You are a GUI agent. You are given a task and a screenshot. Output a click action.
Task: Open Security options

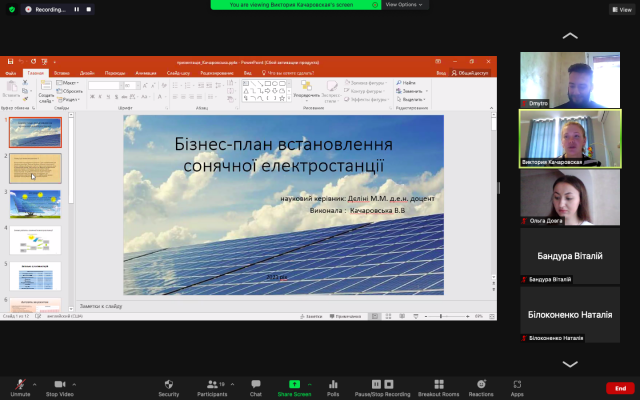pyautogui.click(x=169, y=388)
